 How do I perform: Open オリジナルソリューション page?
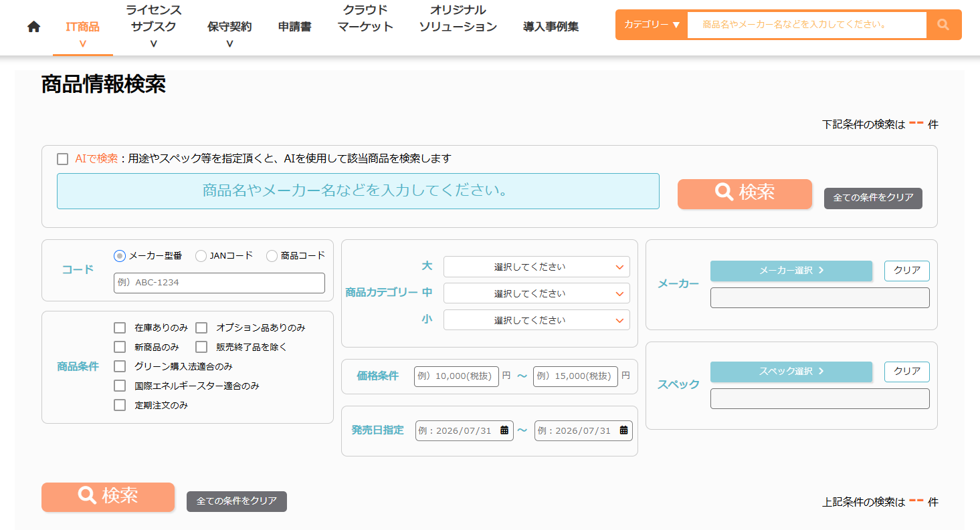pos(458,19)
